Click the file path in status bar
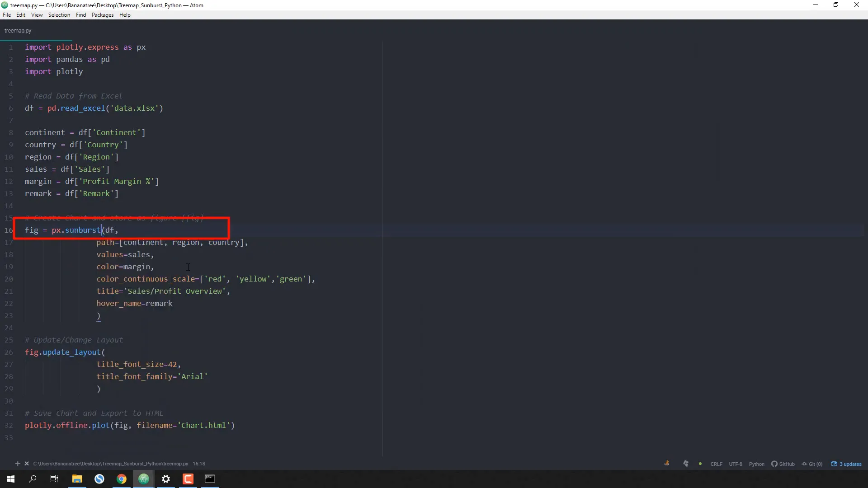 [x=110, y=464]
